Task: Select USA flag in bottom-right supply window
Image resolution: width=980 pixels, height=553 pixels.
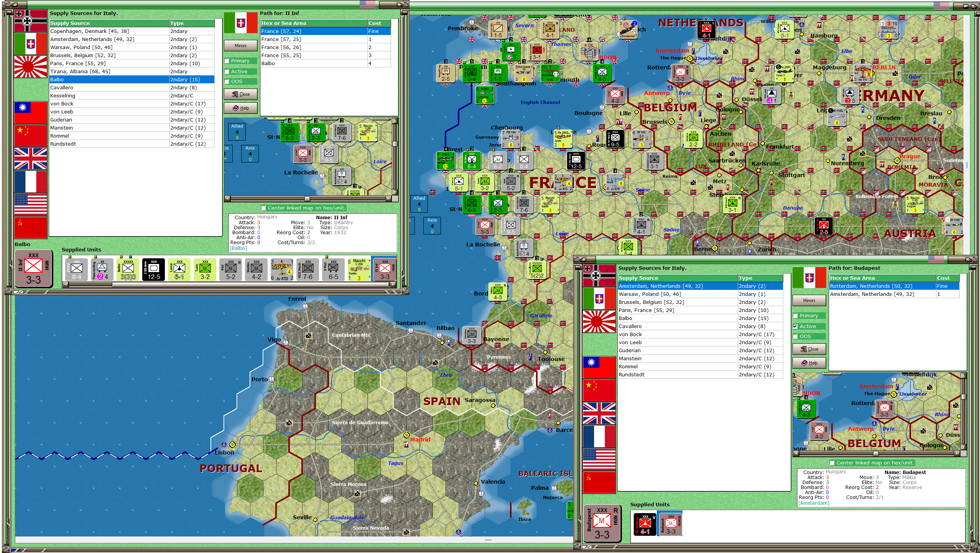Action: point(599,459)
